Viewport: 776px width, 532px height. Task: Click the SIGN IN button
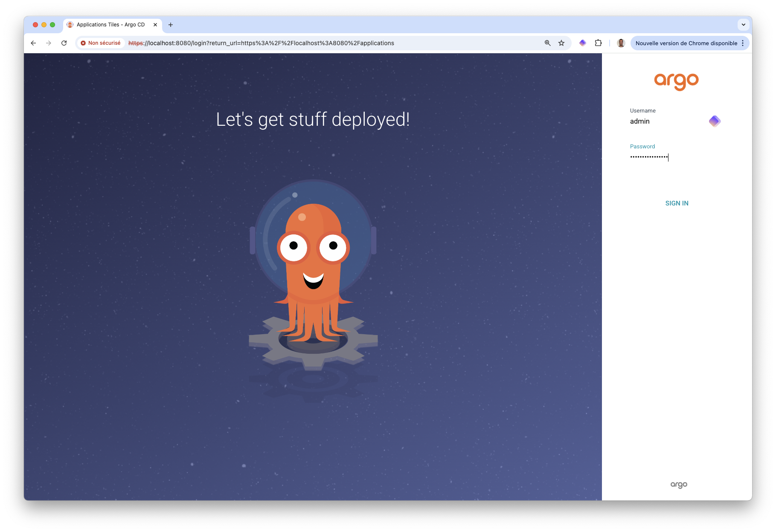[677, 203]
